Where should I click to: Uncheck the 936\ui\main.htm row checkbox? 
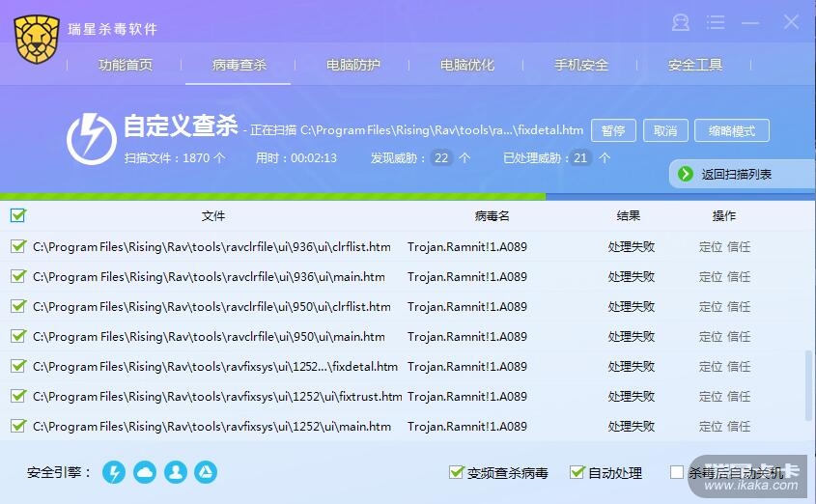18,276
